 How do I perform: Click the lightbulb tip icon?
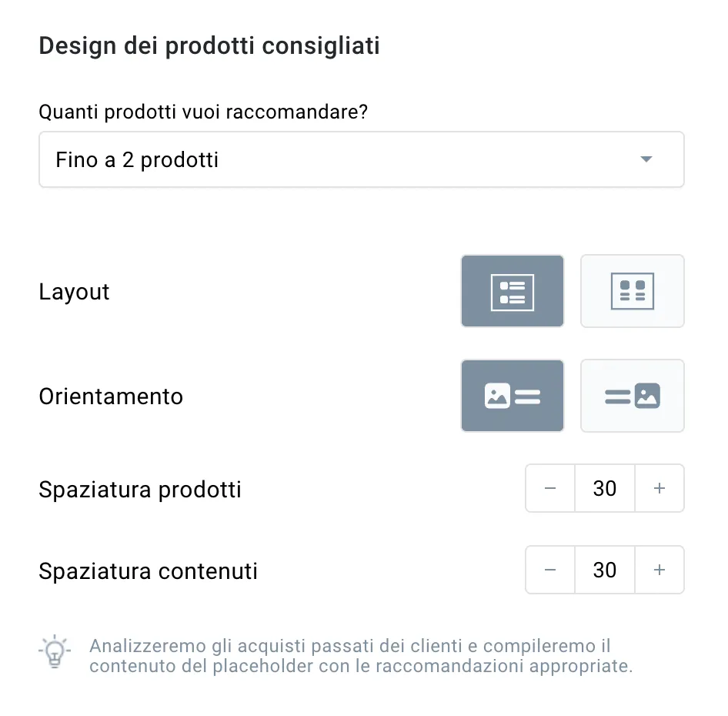[x=55, y=651]
